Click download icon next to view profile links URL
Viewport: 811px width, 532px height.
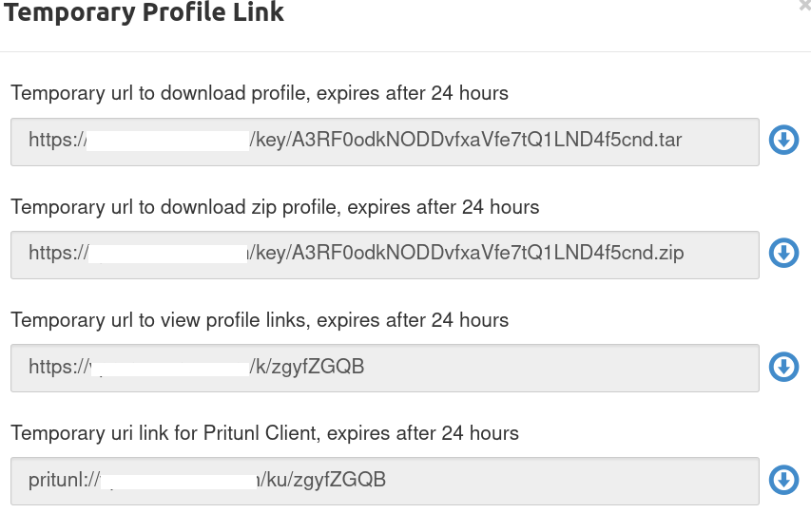782,367
